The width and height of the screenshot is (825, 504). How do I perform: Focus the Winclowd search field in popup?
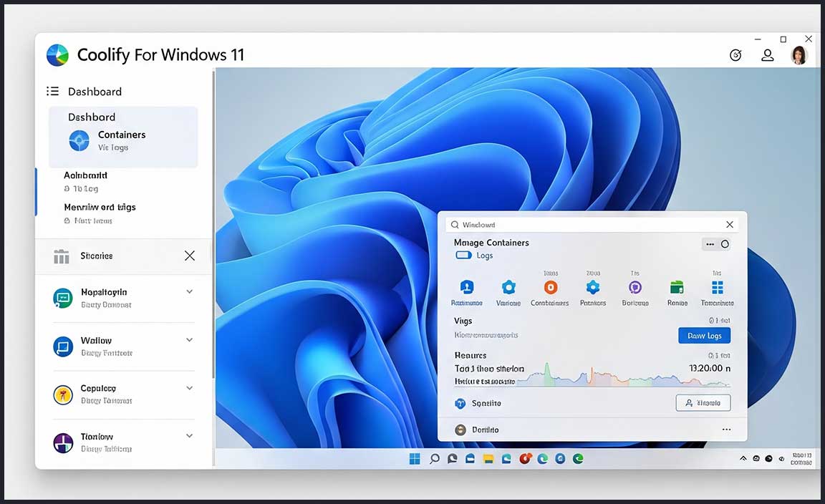pos(592,225)
